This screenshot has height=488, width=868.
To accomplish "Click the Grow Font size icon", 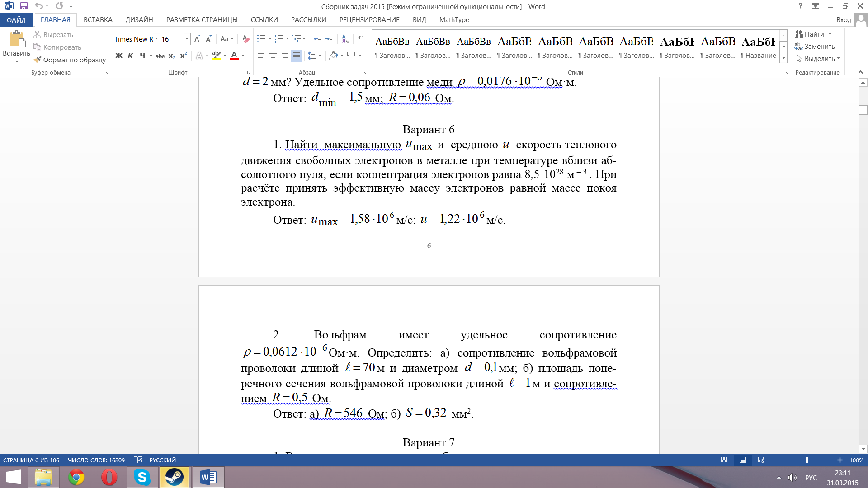I will 197,39.
